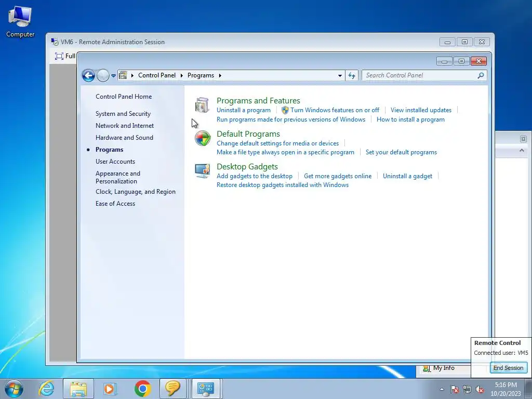Click the search magnifier icon
The width and height of the screenshot is (532, 399).
481,75
